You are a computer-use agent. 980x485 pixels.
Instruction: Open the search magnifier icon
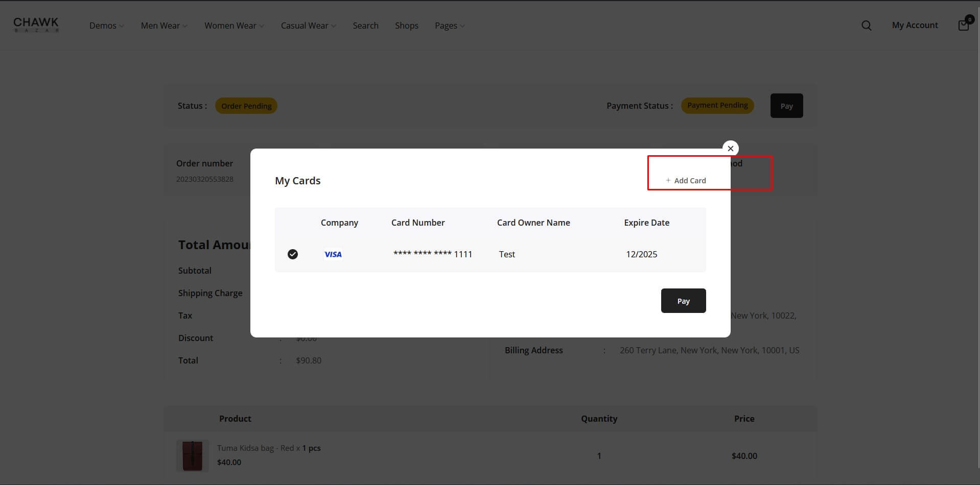[866, 26]
